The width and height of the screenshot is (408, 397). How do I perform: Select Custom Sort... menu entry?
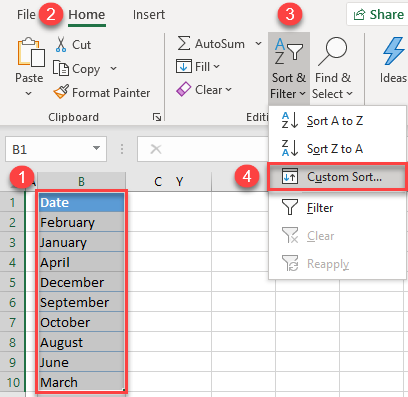tap(337, 177)
